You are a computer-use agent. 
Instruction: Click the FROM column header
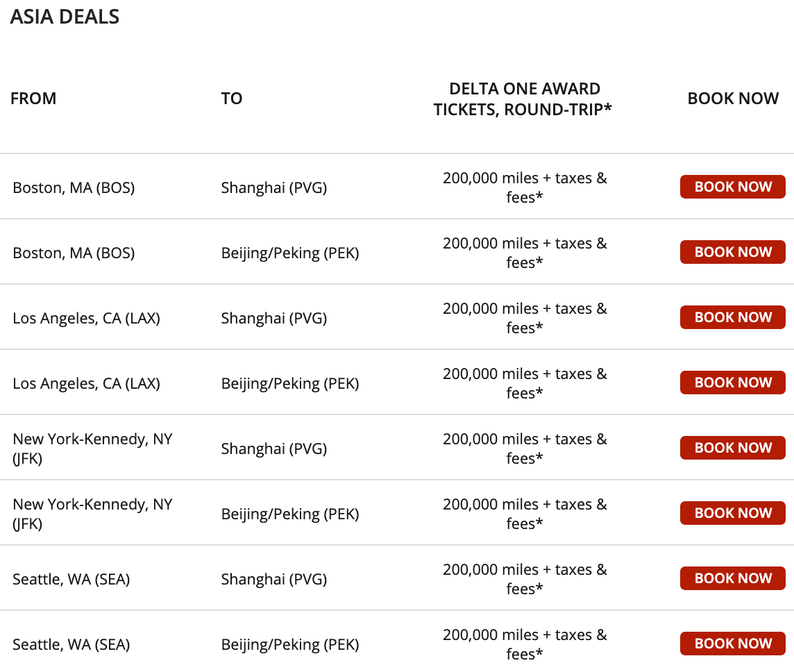pos(33,99)
